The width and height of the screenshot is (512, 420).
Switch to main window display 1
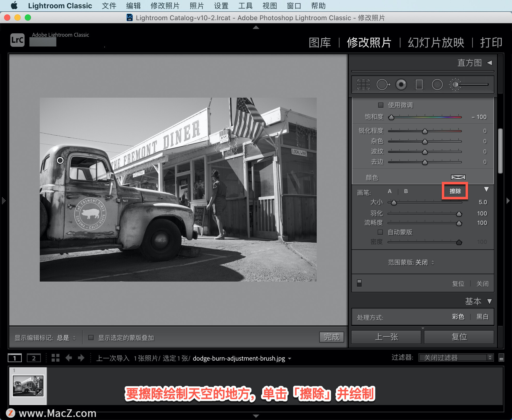coord(15,358)
